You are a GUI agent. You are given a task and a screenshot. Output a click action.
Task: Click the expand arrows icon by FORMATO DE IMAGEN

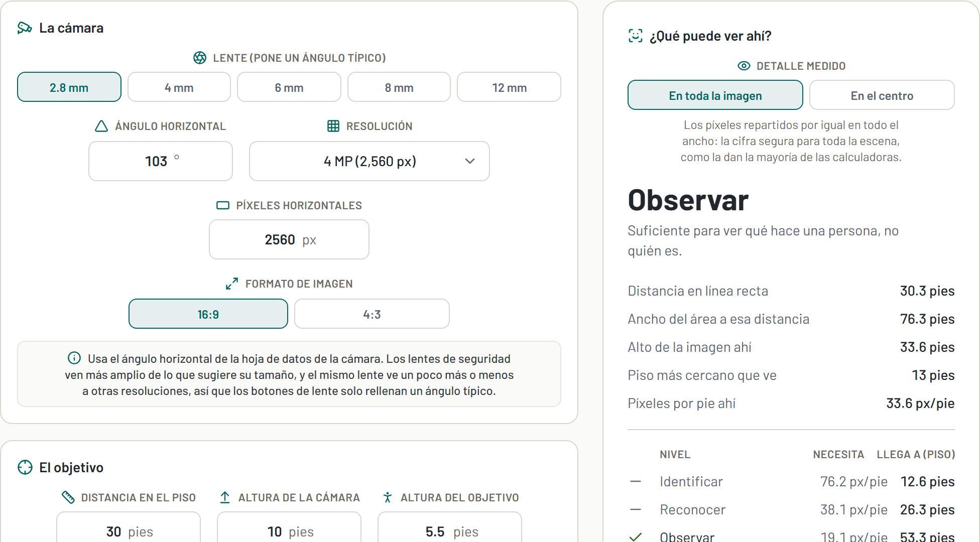point(232,284)
